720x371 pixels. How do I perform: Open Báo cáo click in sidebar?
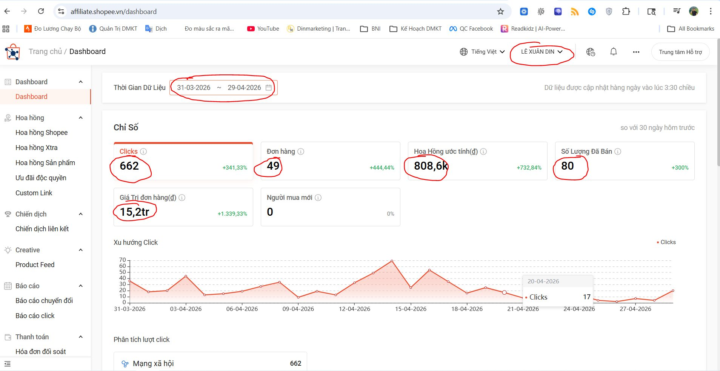tap(35, 316)
